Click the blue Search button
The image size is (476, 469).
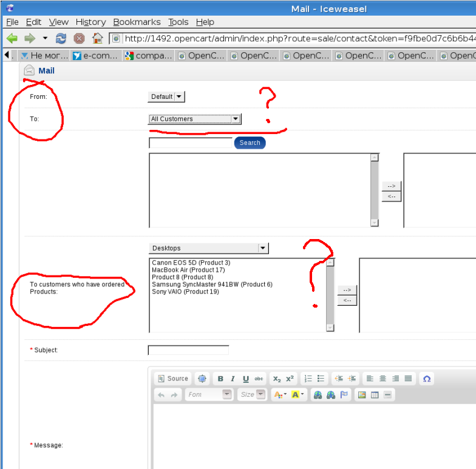point(250,143)
